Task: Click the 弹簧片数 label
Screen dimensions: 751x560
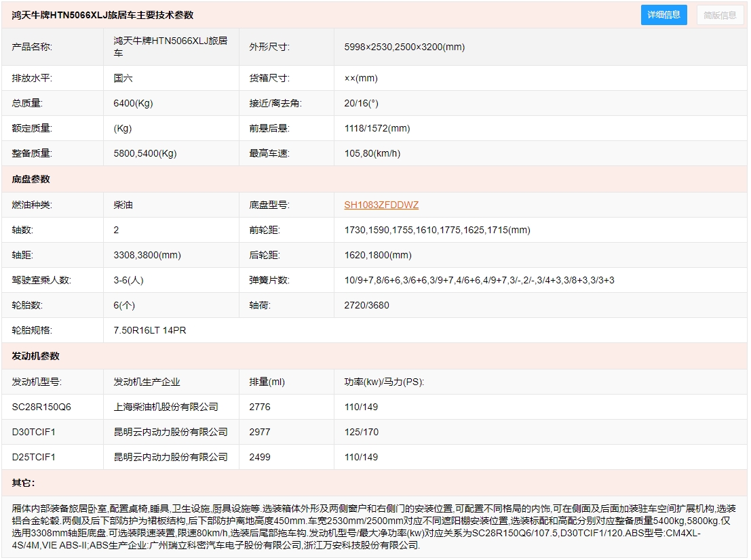Action: 269,281
